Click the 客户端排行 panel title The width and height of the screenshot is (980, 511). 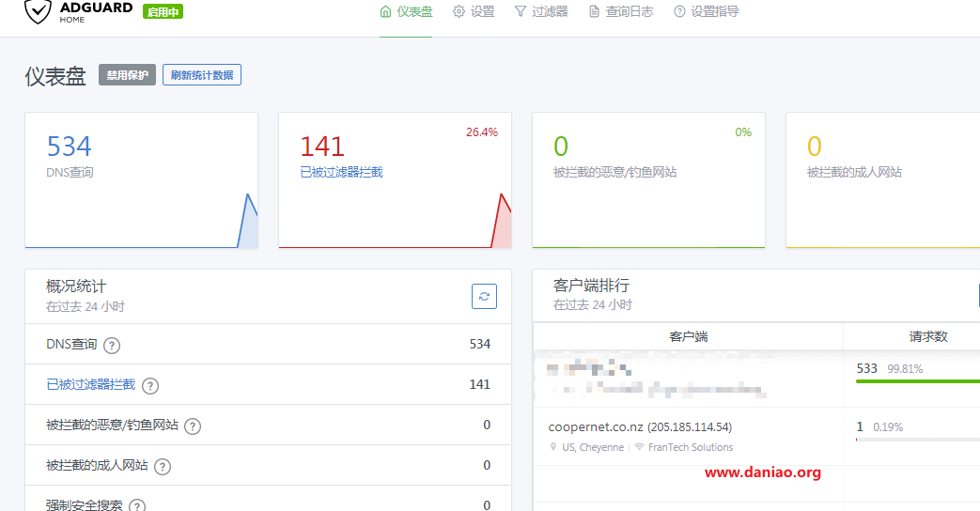[591, 286]
